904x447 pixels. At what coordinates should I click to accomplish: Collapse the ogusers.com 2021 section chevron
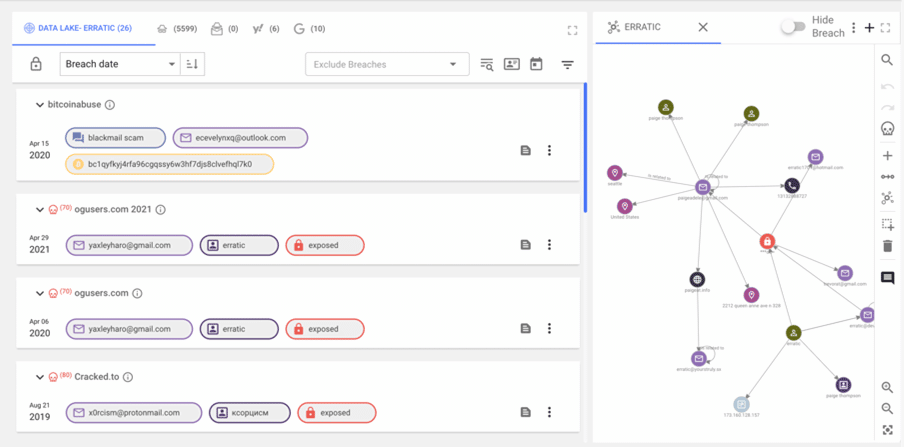40,210
